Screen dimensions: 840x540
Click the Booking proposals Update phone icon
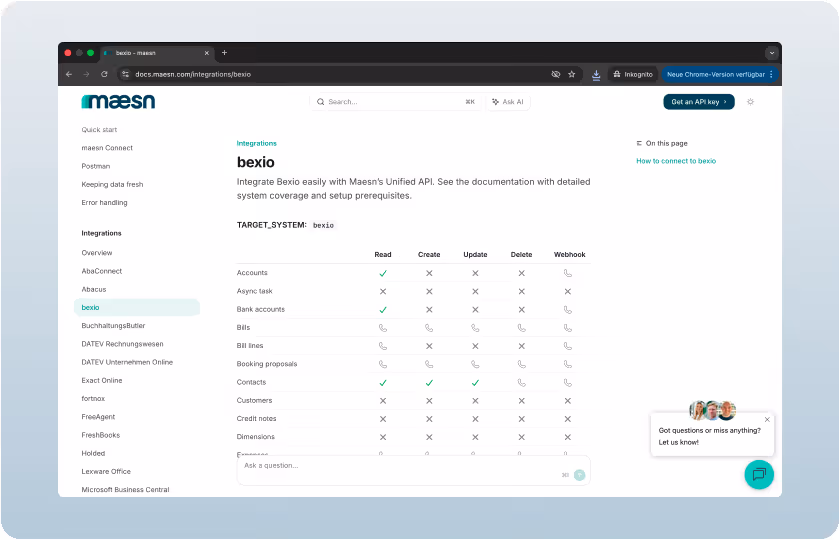pos(475,364)
